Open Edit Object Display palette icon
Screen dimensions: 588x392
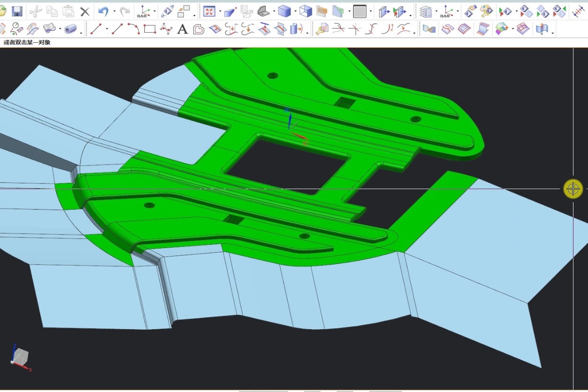[x=487, y=11]
